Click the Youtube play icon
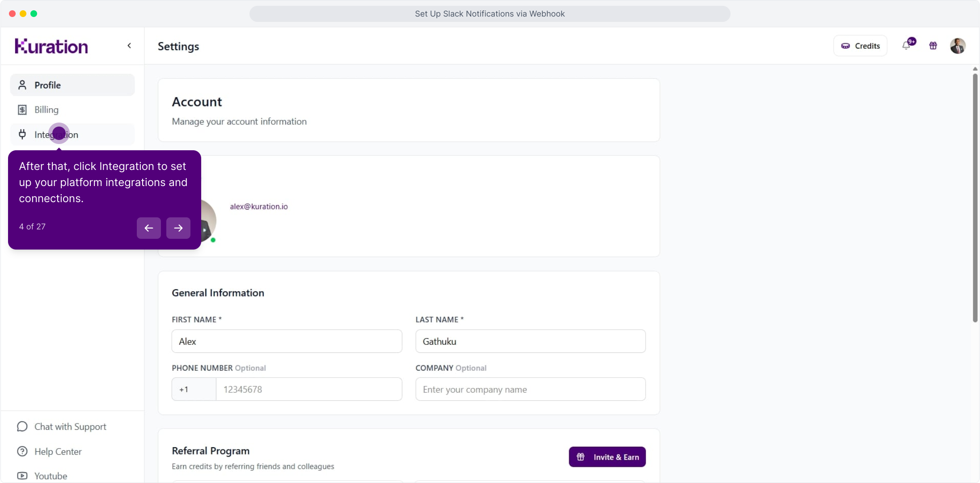 click(x=22, y=476)
